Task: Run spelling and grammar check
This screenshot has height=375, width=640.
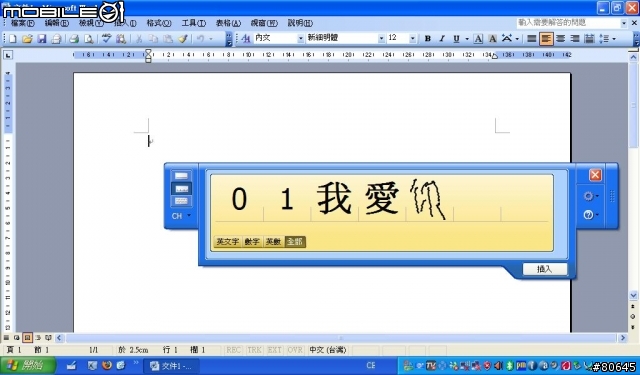Action: point(107,39)
